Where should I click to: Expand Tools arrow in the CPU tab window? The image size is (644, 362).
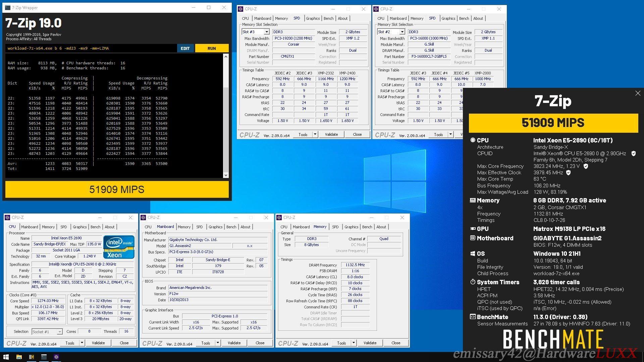pyautogui.click(x=82, y=343)
